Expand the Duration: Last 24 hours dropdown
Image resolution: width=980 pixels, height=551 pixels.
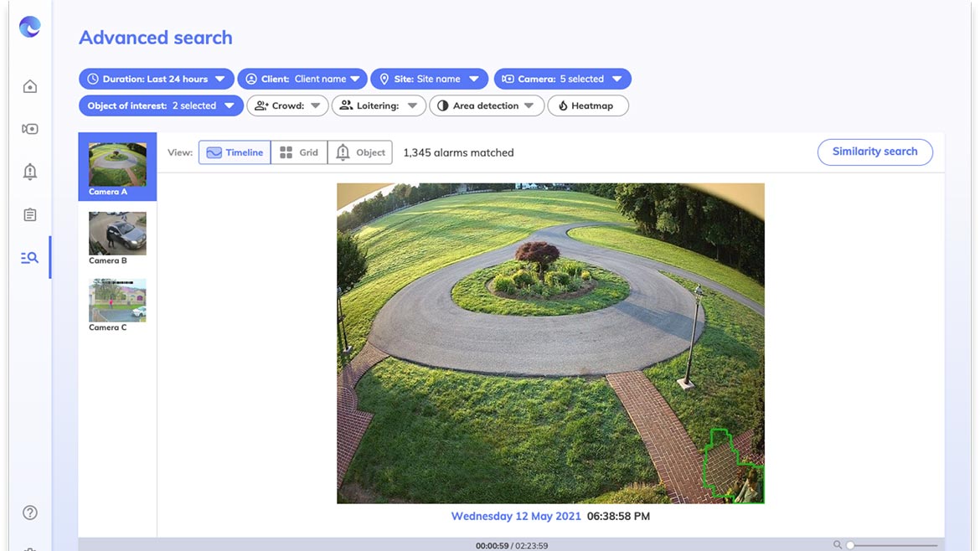(x=157, y=79)
